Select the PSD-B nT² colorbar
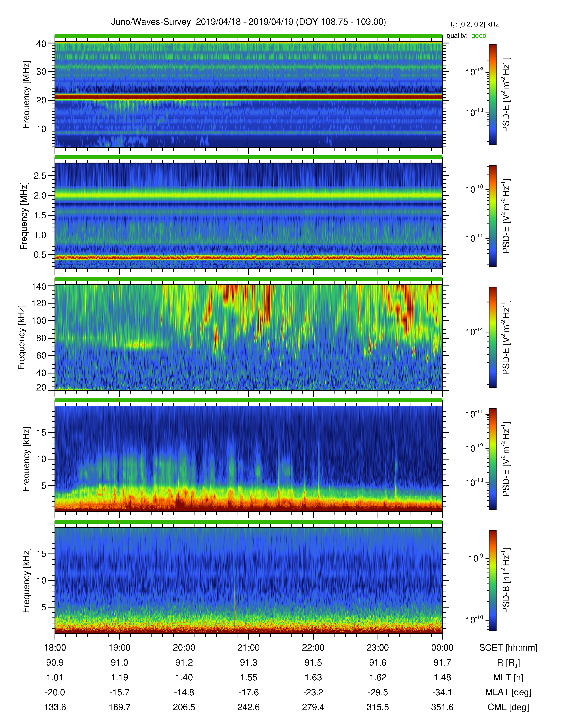 coord(493,580)
